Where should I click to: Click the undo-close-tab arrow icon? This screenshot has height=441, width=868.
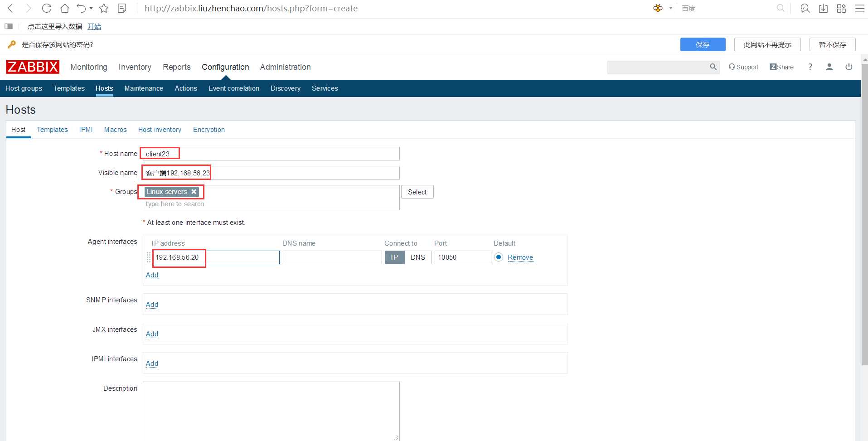click(x=81, y=8)
